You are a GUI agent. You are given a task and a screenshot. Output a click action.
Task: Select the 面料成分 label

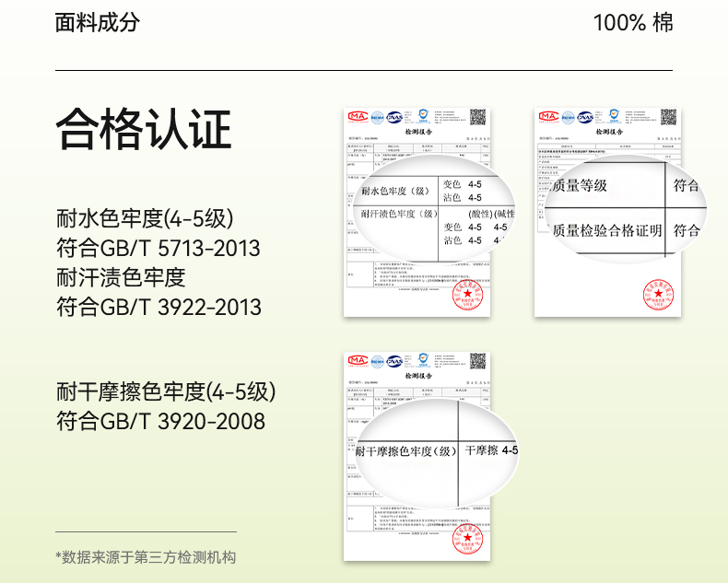coord(97,22)
